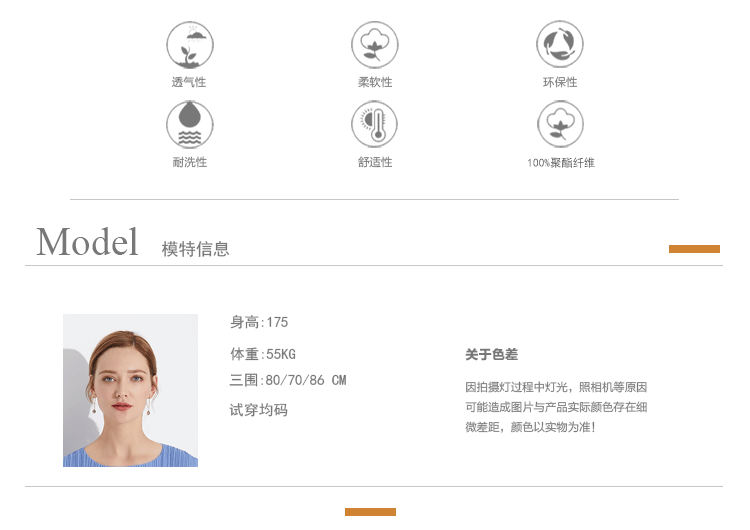Click the comfort thermometer icon
Viewport: 750px width, 530px height.
[375, 124]
